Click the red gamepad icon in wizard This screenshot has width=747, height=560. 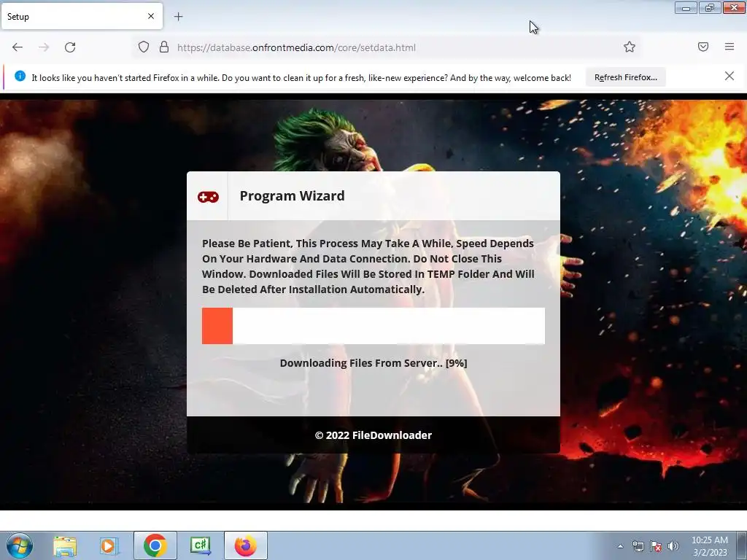208,197
